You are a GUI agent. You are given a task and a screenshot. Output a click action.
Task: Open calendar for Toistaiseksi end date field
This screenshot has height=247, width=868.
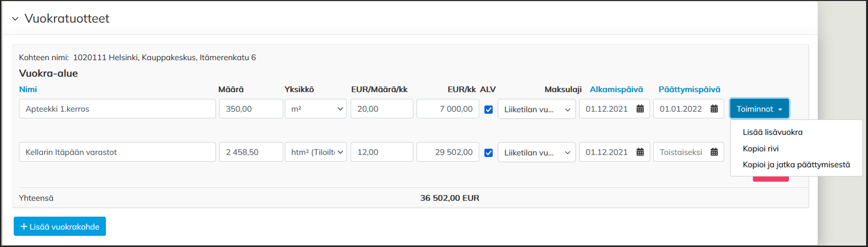tap(714, 152)
